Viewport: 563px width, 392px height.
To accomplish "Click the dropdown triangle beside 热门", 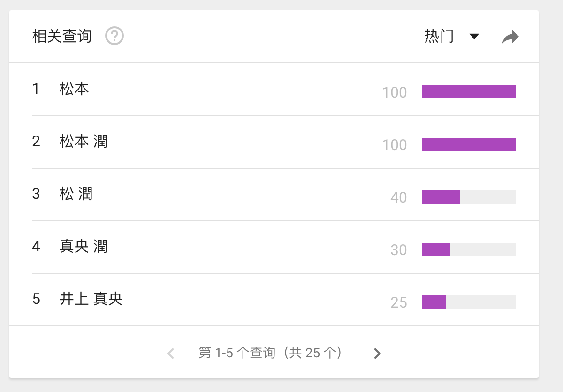I will pyautogui.click(x=474, y=37).
